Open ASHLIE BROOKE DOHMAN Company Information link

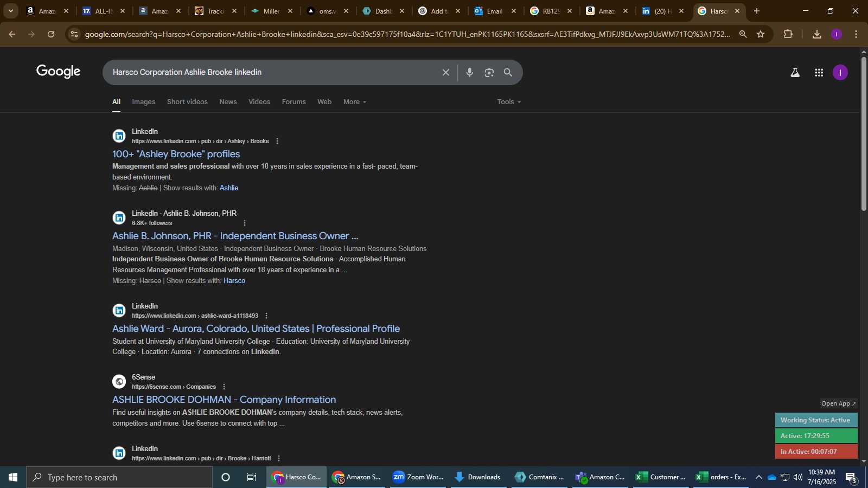coord(224,400)
